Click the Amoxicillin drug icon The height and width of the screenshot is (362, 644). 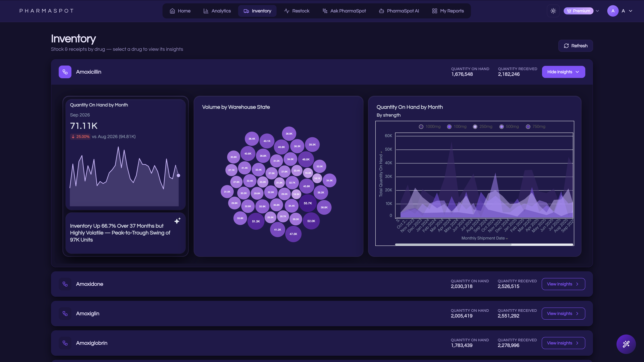[65, 72]
